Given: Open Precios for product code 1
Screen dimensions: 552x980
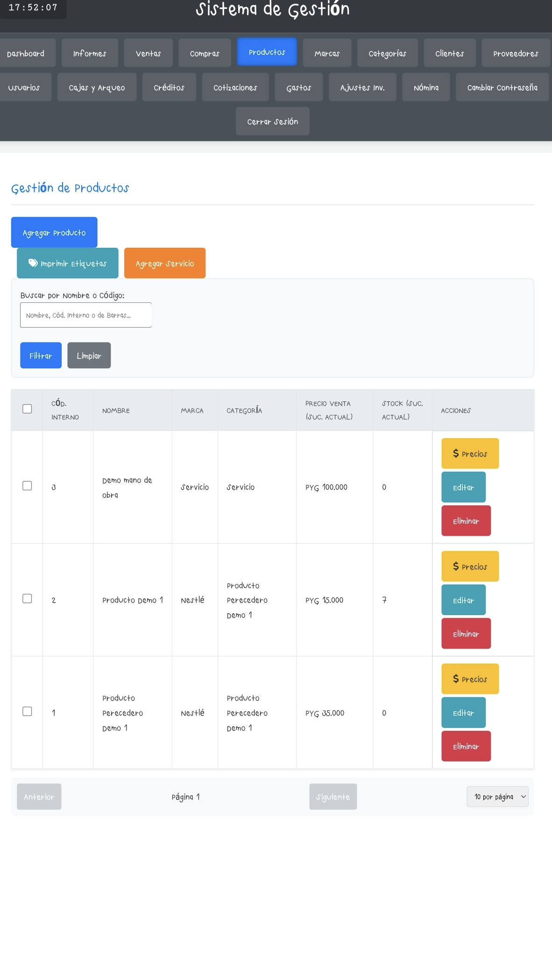Looking at the screenshot, I should point(470,679).
